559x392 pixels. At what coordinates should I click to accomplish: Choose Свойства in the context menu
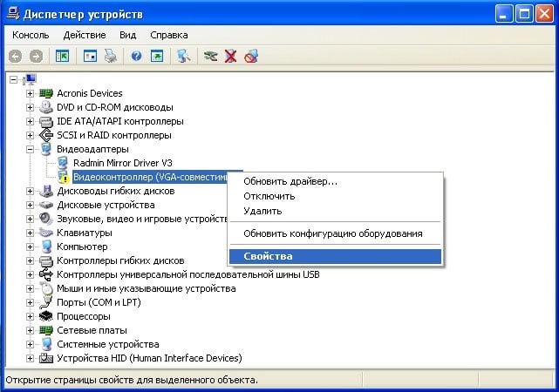pos(269,257)
